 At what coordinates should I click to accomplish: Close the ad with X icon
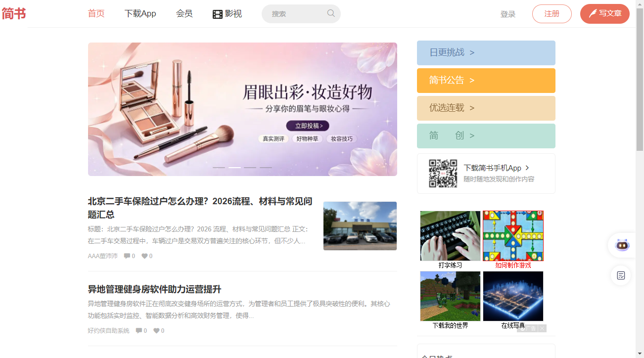pos(543,328)
